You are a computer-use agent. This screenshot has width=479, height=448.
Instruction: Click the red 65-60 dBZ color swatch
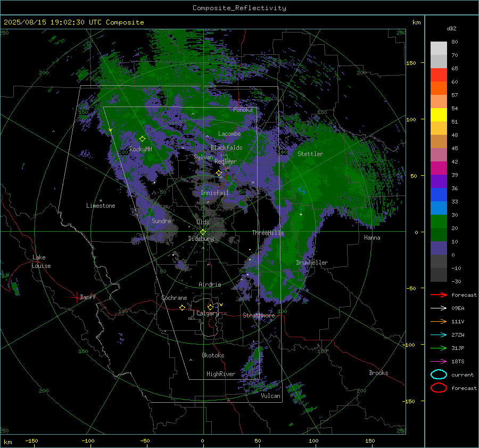pyautogui.click(x=439, y=75)
